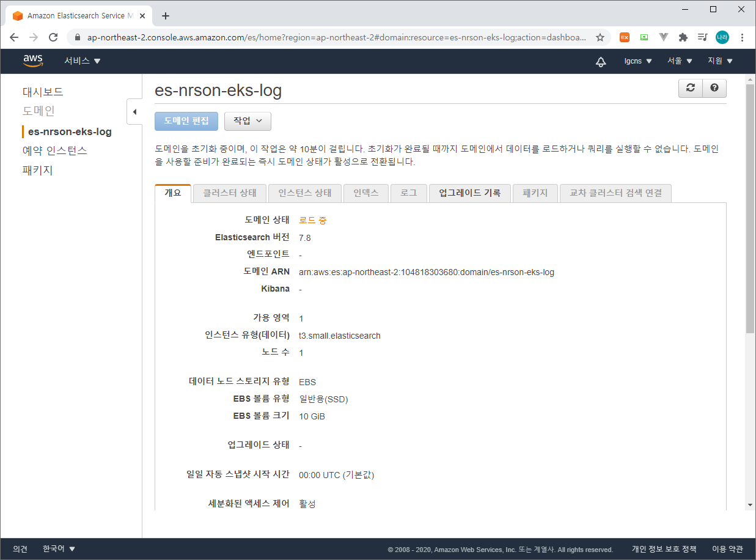Open the 이용 약관 link
The image size is (756, 560).
click(727, 549)
